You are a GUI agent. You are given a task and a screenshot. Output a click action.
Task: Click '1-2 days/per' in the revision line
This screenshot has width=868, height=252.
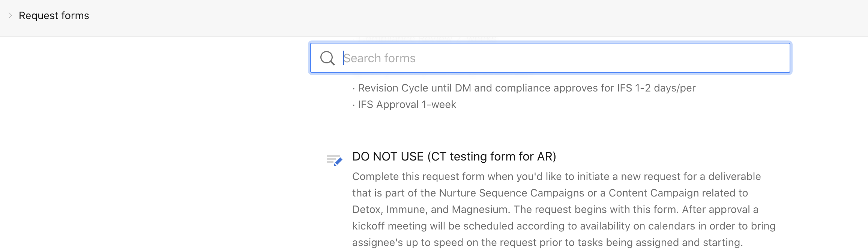(x=665, y=88)
